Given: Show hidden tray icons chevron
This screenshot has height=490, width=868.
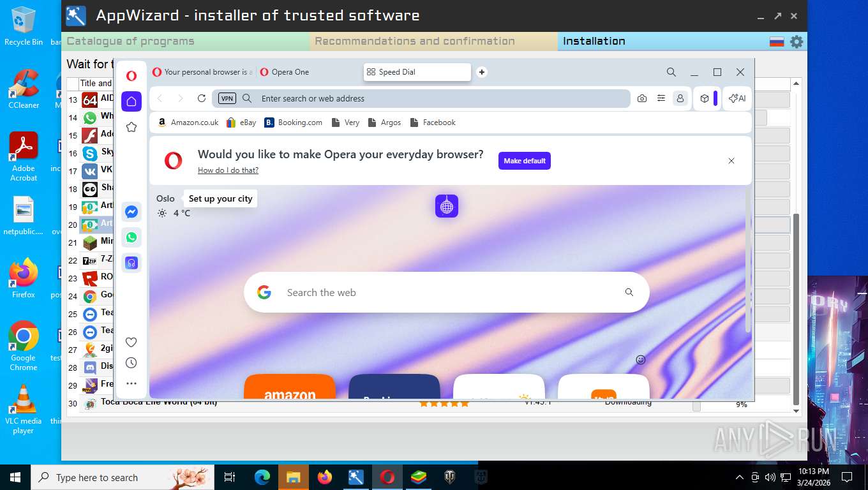Looking at the screenshot, I should click(x=740, y=477).
